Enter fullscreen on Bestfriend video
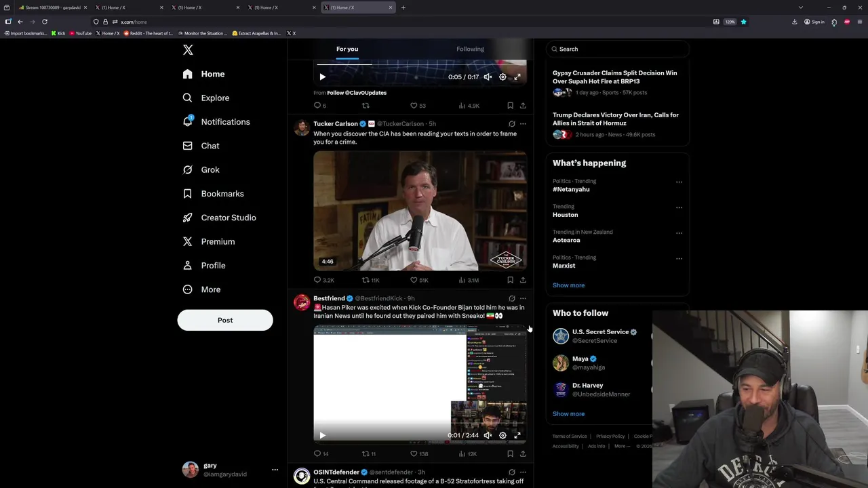The image size is (868, 488). [x=517, y=435]
